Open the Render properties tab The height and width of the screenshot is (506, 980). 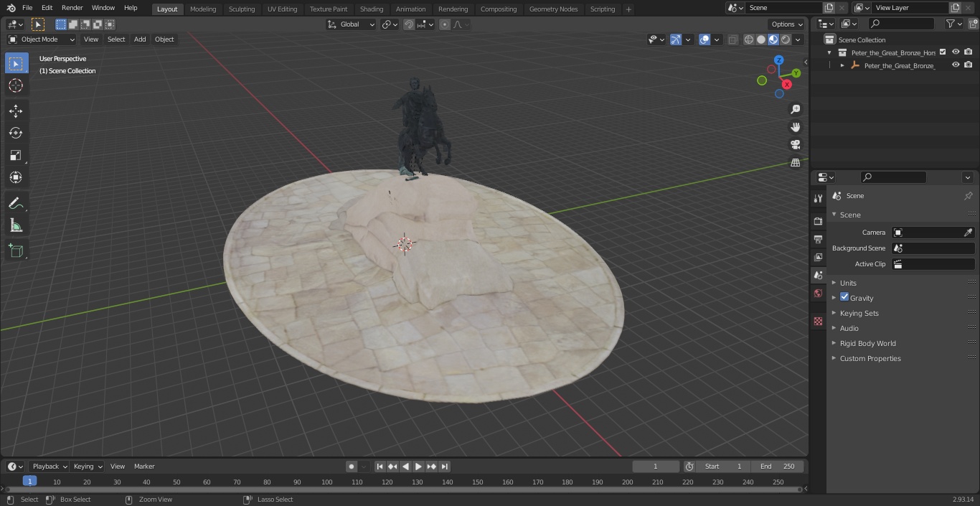[818, 221]
